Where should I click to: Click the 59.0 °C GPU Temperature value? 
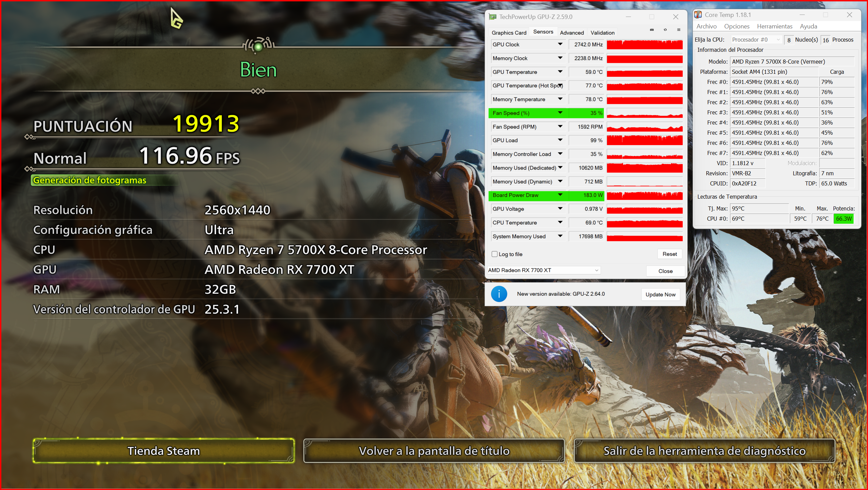pos(586,72)
